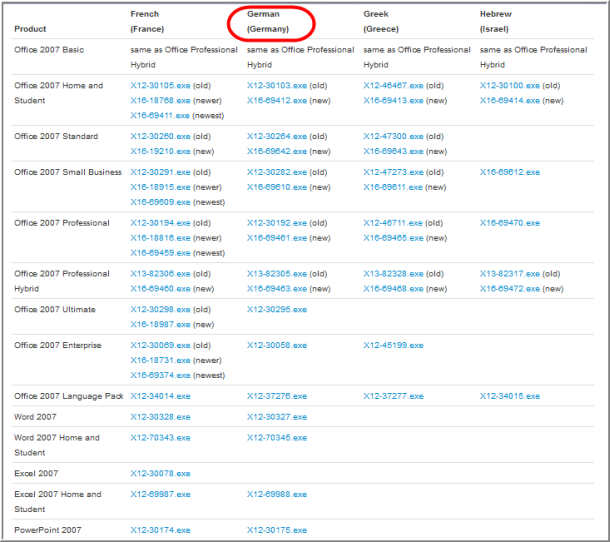Download German Professional Hybrid new X16-69463.exe
The width and height of the screenshot is (610, 542).
click(277, 289)
